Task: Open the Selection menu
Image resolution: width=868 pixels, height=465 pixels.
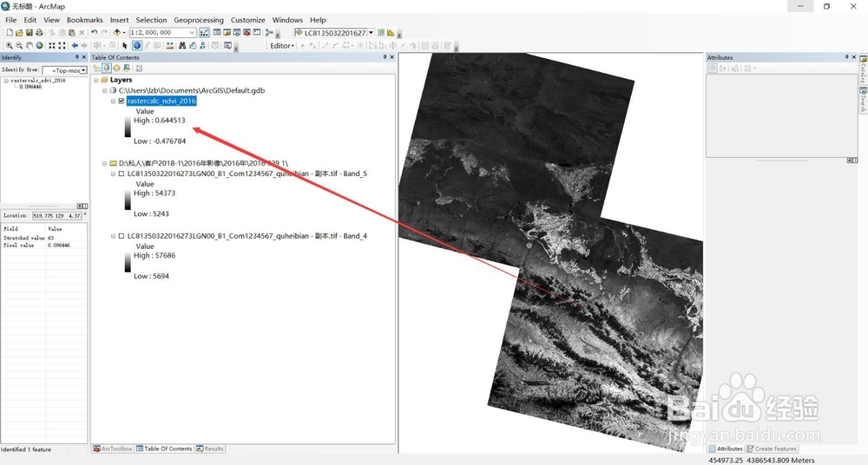Action: point(151,20)
